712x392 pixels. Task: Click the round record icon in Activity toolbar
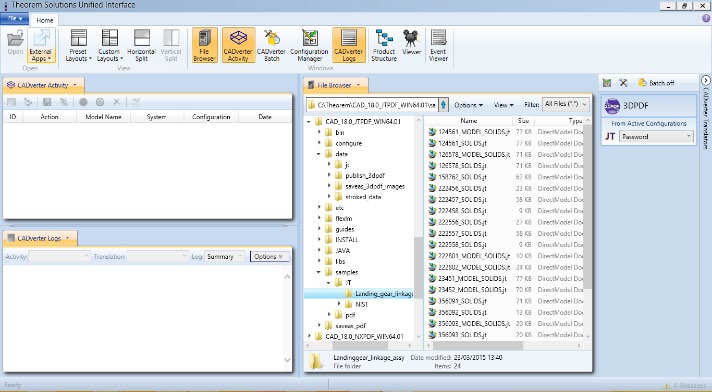(83, 102)
